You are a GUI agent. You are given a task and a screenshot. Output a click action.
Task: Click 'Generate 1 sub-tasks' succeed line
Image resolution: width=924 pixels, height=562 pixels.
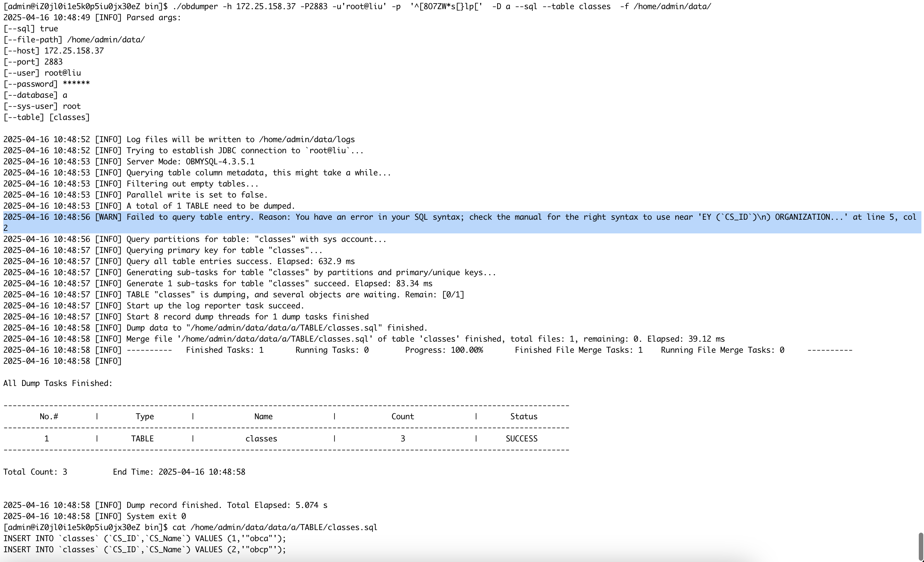click(218, 284)
